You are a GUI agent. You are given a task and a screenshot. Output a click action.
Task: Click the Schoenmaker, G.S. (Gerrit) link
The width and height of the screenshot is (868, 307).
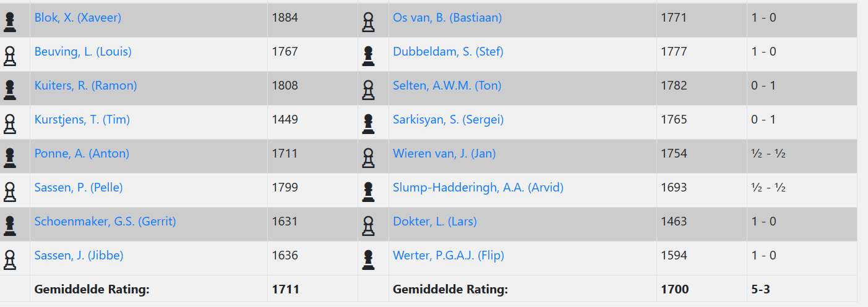(105, 222)
